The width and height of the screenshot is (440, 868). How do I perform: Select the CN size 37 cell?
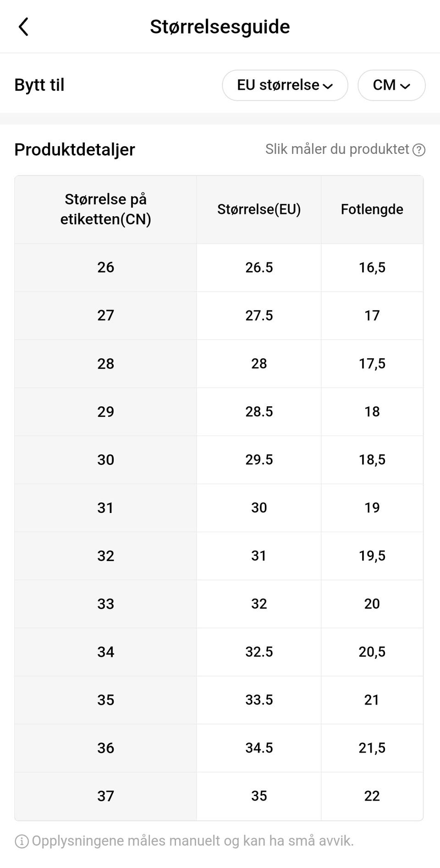click(x=105, y=796)
